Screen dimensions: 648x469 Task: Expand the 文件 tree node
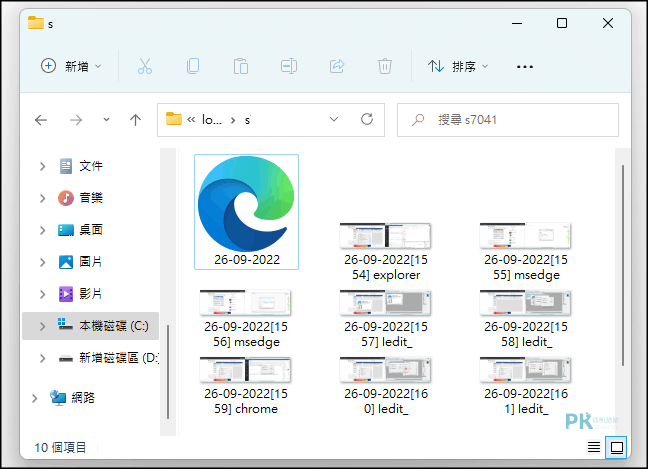click(42, 167)
